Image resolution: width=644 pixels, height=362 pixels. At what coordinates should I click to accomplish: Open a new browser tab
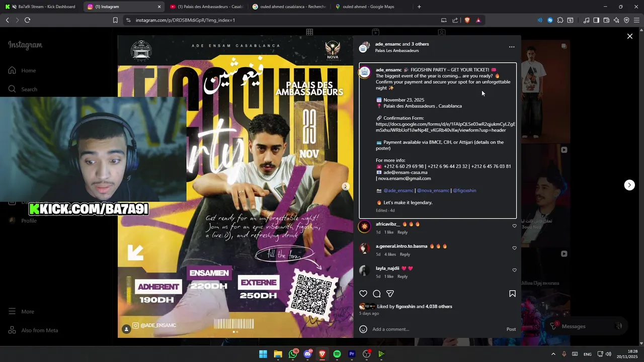click(419, 7)
